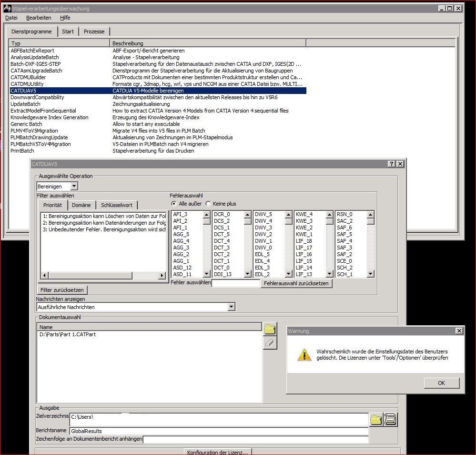Click the 'Zeichenfolge an Dokumentenbericht anhängen' field

click(255, 439)
